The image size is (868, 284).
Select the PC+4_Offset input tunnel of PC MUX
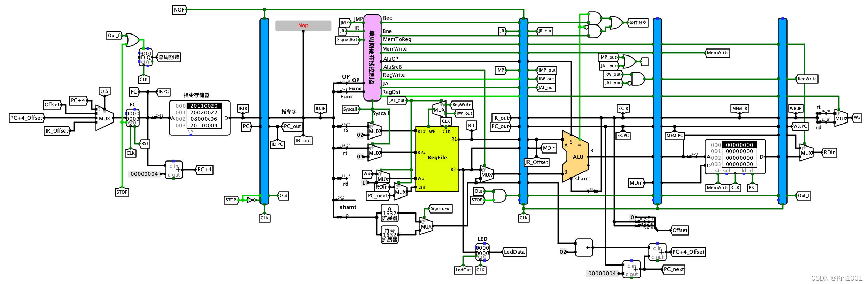(27, 118)
